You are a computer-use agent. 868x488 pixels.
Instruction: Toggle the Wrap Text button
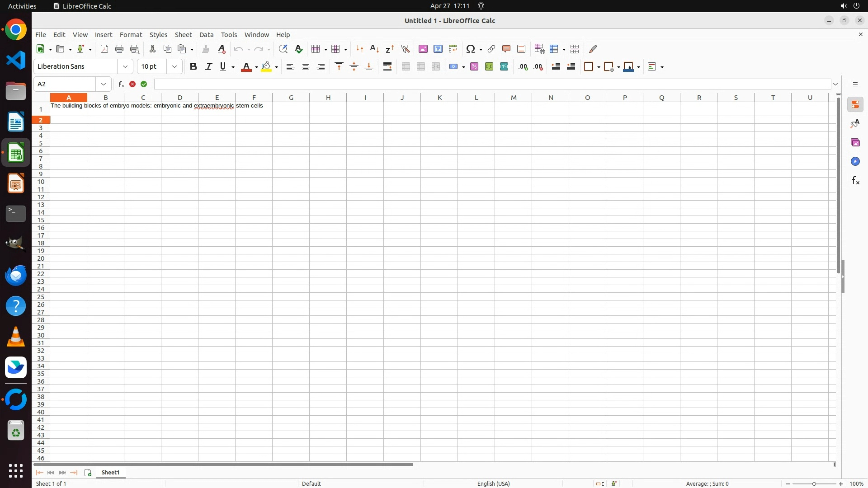click(387, 67)
